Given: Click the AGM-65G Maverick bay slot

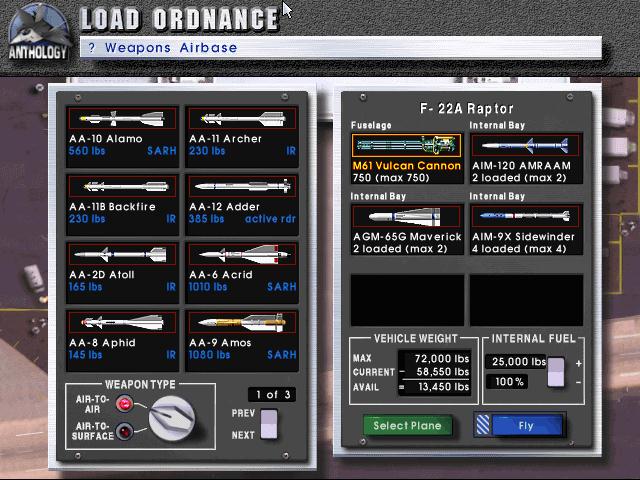Looking at the screenshot, I should pos(407,229).
